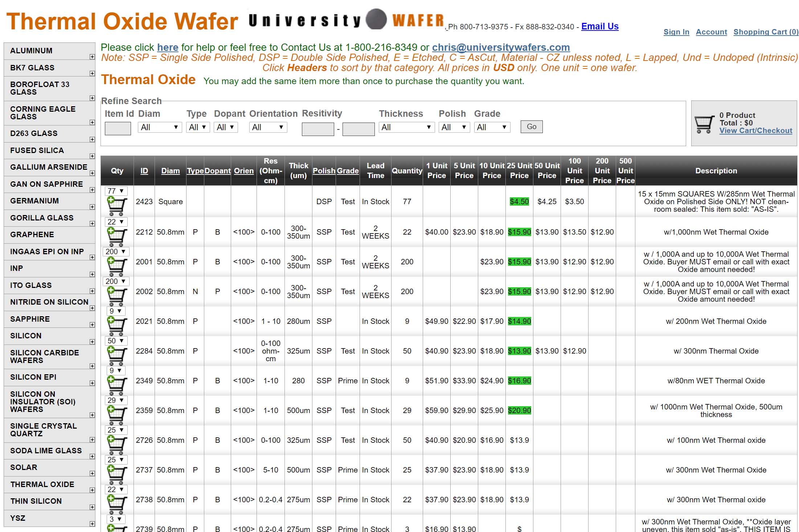Click add-to-cart icon for item 2212
This screenshot has height=532, width=799.
click(x=116, y=236)
